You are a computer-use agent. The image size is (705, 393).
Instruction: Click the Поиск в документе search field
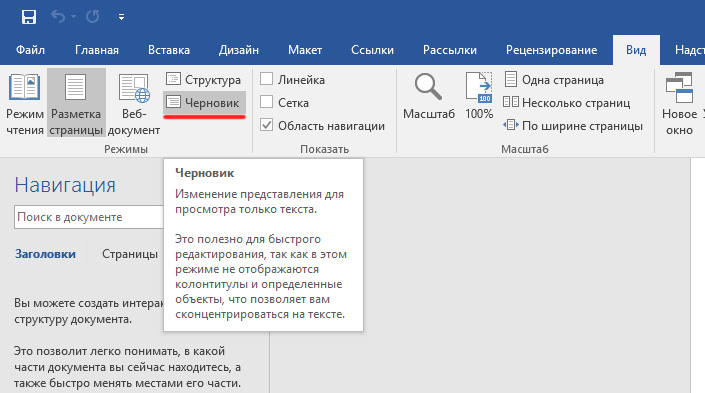pyautogui.click(x=89, y=217)
